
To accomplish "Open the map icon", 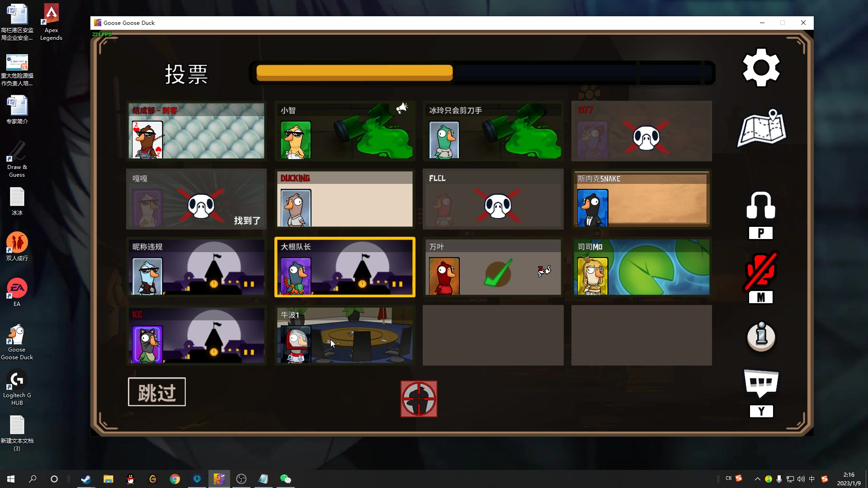I will tap(762, 129).
